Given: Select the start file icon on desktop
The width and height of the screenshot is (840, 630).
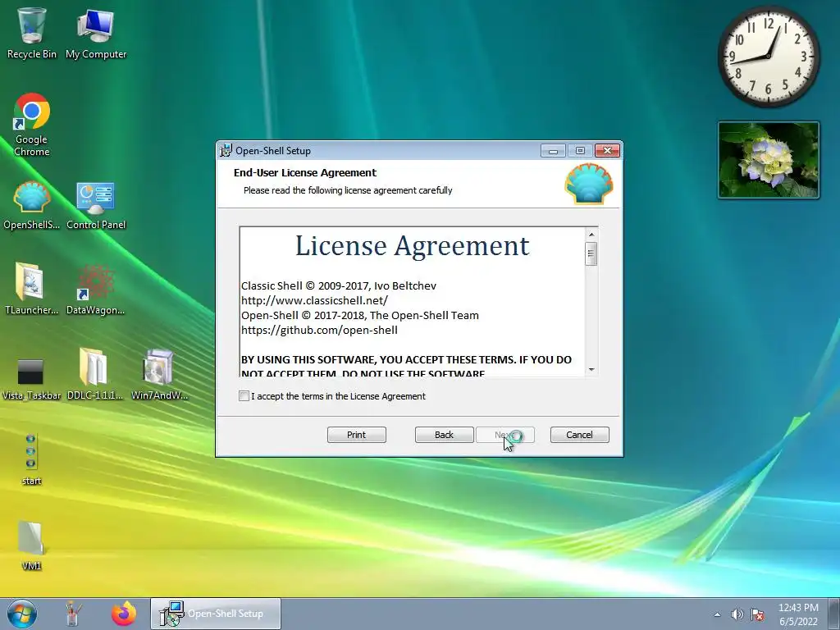Looking at the screenshot, I should pos(31,459).
